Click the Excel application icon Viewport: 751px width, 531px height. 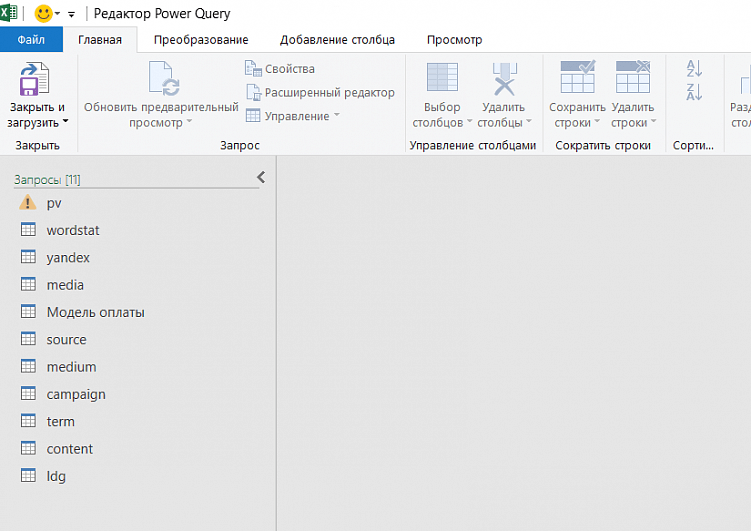coord(8,13)
